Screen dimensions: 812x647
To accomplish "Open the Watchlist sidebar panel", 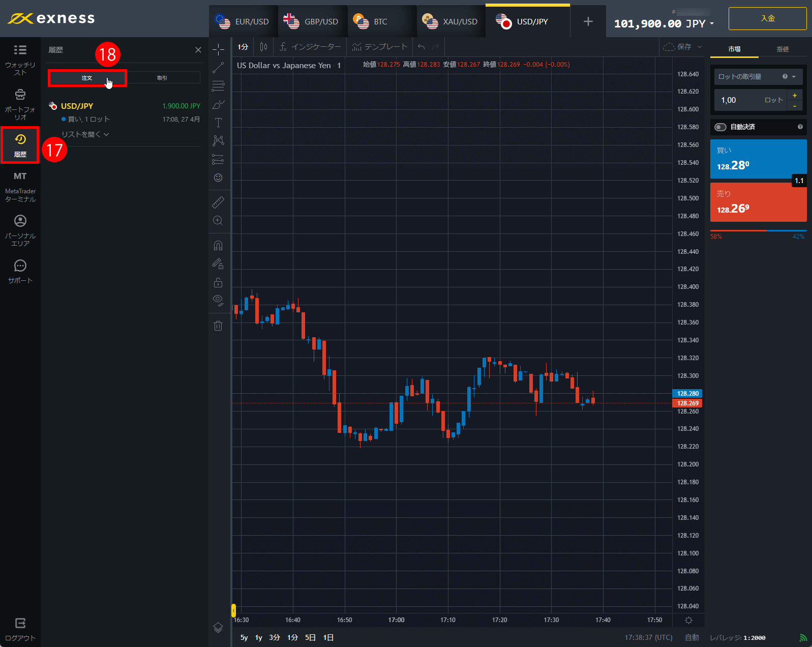I will [x=20, y=60].
